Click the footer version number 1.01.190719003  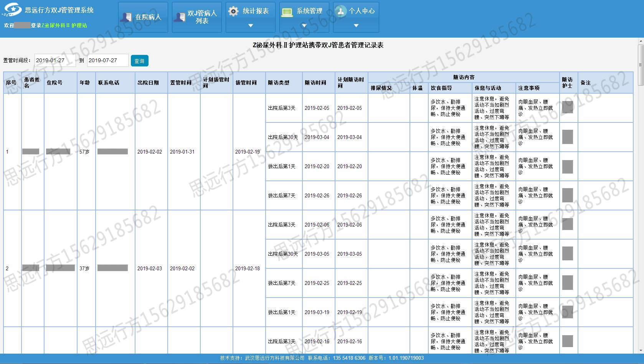[406, 358]
